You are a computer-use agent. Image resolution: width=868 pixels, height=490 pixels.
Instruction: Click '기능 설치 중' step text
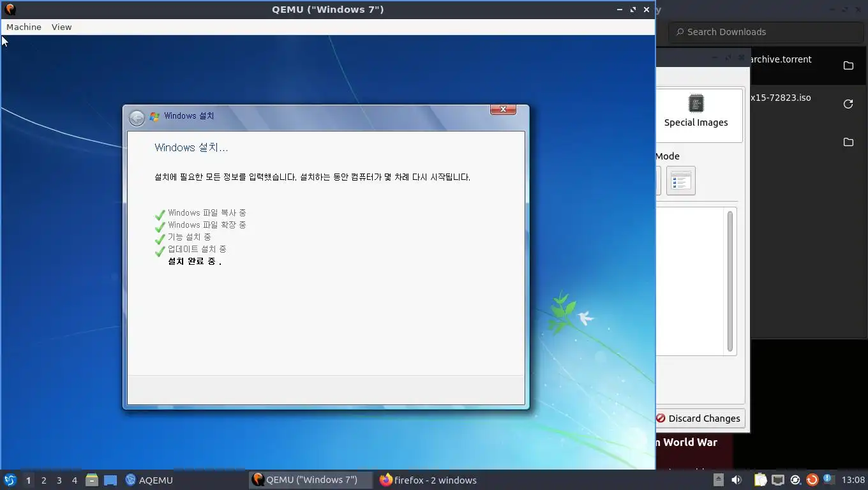coord(189,237)
